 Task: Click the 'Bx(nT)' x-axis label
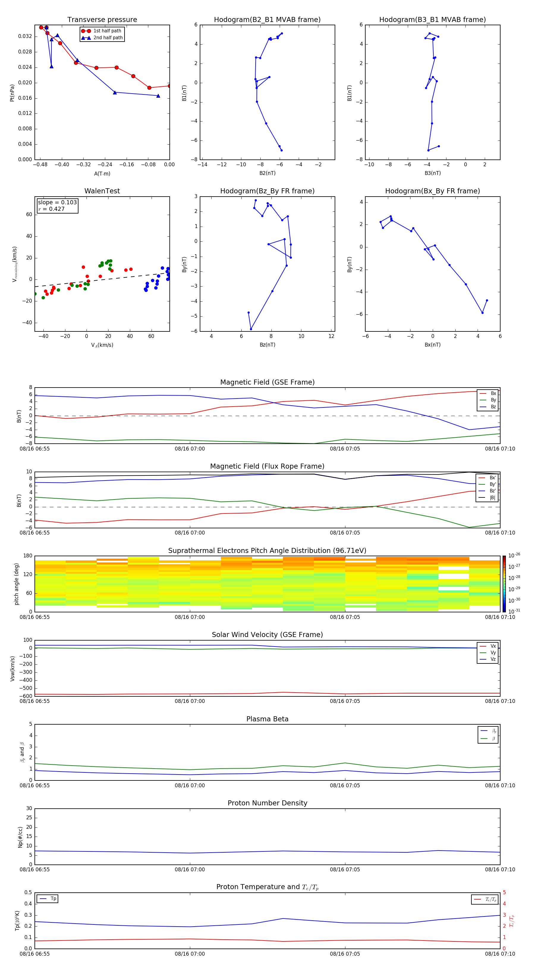tap(432, 345)
